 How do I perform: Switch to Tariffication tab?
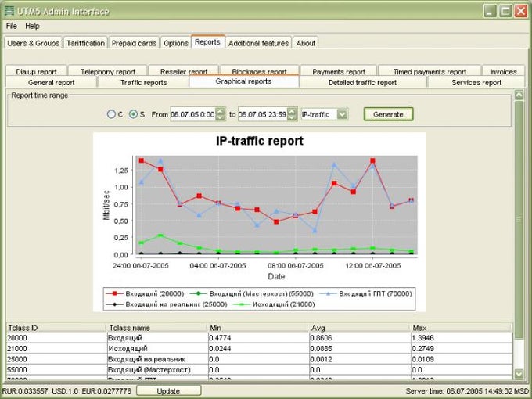click(85, 43)
